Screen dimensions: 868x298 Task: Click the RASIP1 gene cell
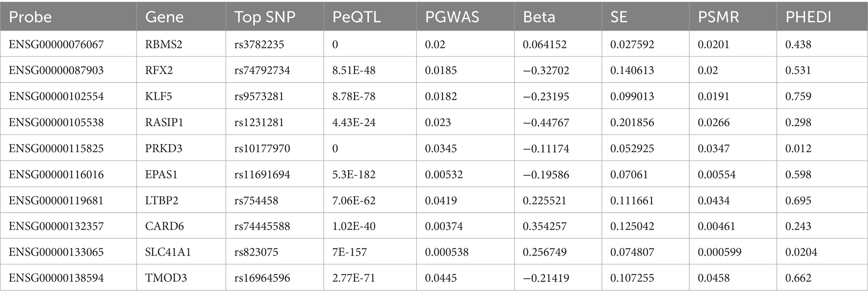point(164,122)
